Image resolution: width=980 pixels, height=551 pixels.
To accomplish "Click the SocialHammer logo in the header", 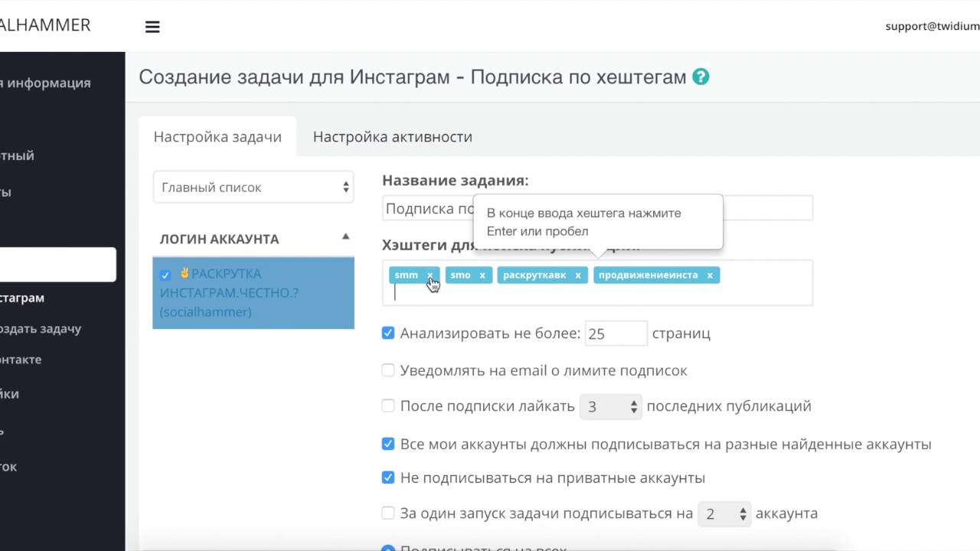I will click(45, 25).
